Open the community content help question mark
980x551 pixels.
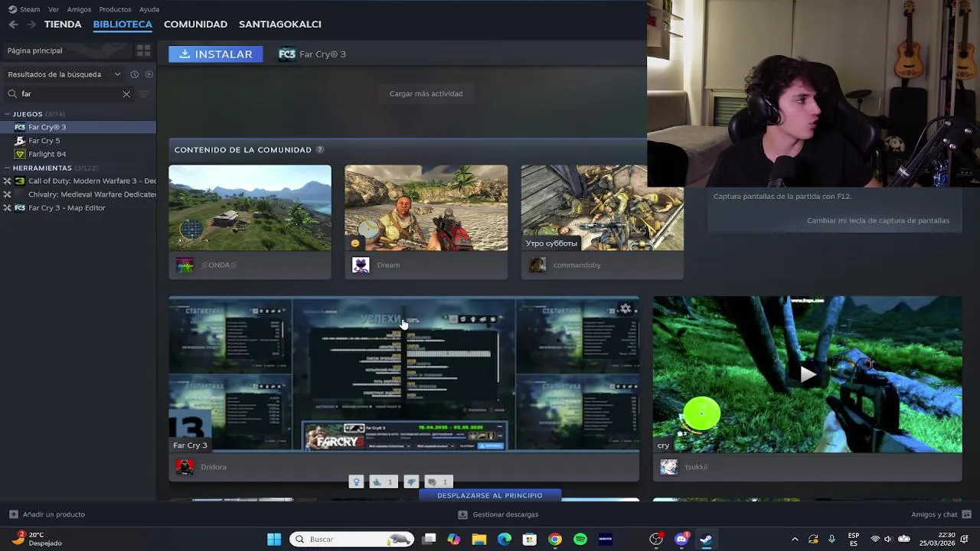(320, 150)
